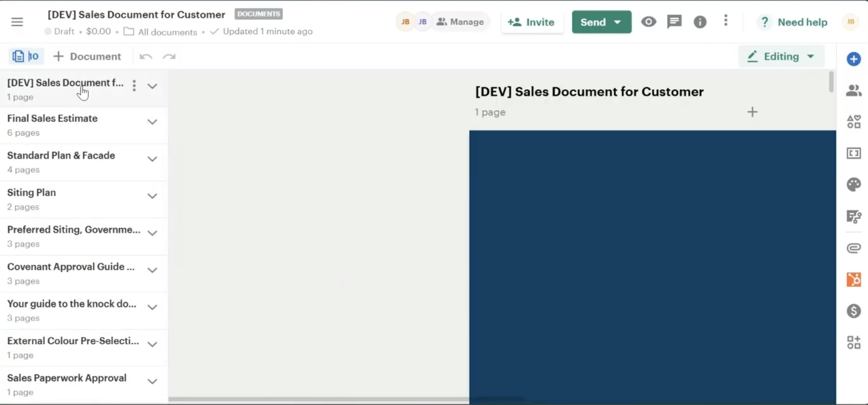This screenshot has width=868, height=405.
Task: Open the design palette panel
Action: (854, 185)
